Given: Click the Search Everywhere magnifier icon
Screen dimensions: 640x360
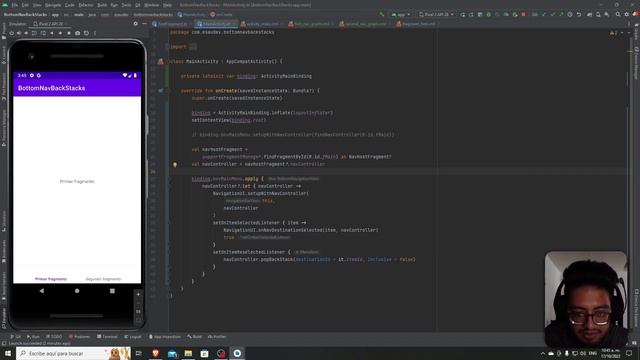Looking at the screenshot, I should pyautogui.click(x=618, y=14).
